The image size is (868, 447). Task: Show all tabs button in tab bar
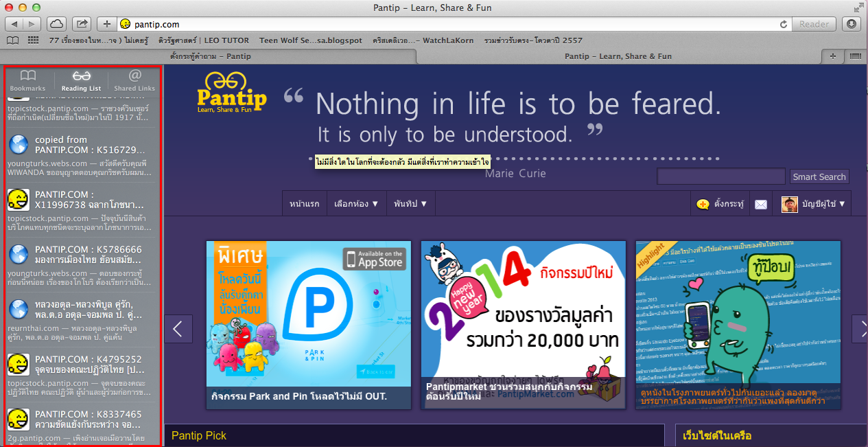tap(856, 56)
